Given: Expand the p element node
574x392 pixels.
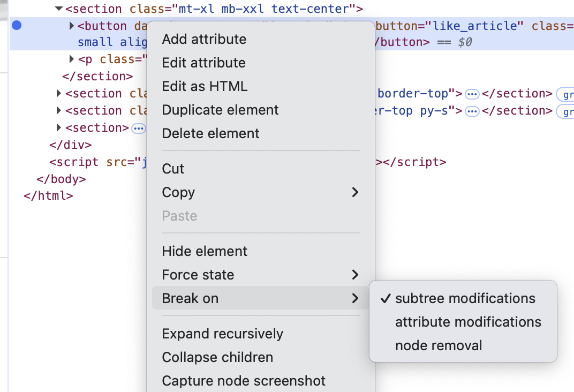Looking at the screenshot, I should coord(72,59).
